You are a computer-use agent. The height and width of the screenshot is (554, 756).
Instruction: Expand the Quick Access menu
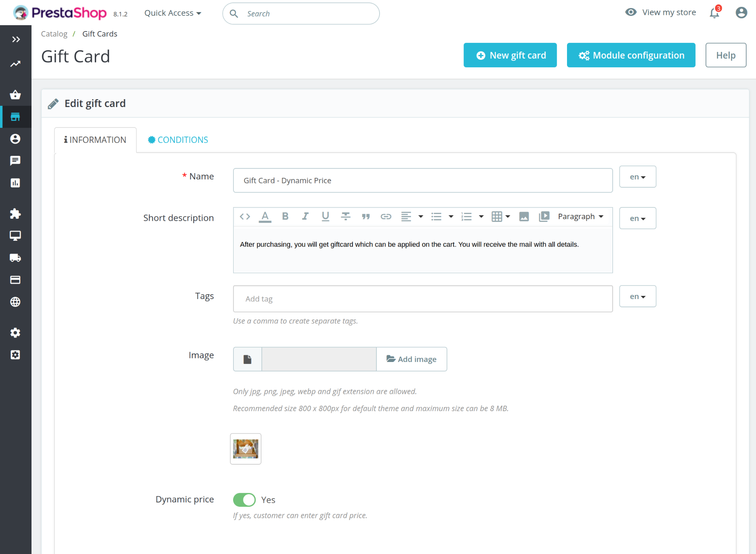172,13
